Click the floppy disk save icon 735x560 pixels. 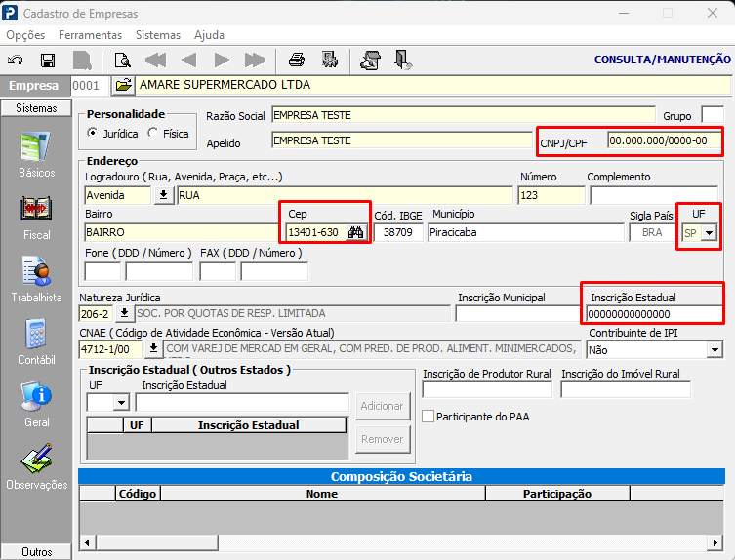(48, 60)
